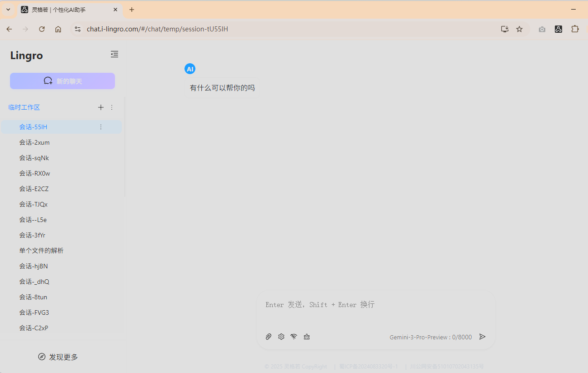
Task: Clear the chat with the broom icon
Action: pyautogui.click(x=307, y=337)
